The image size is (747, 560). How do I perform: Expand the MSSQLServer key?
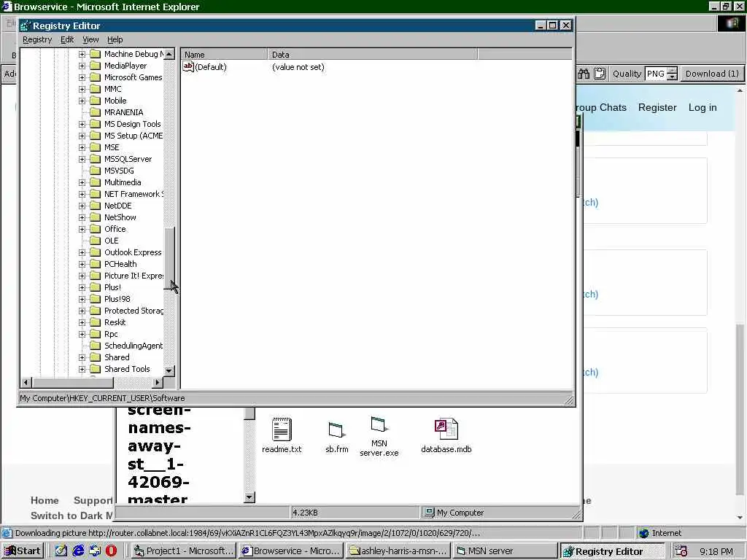point(82,159)
